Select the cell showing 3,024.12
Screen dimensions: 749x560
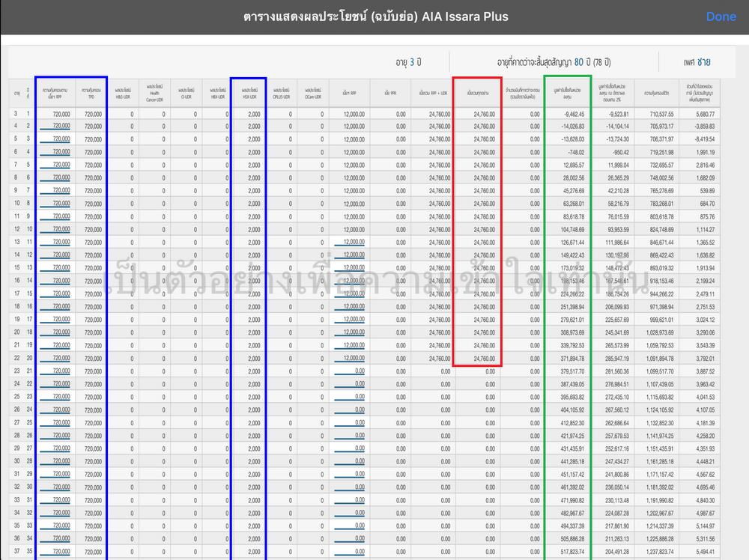(706, 320)
